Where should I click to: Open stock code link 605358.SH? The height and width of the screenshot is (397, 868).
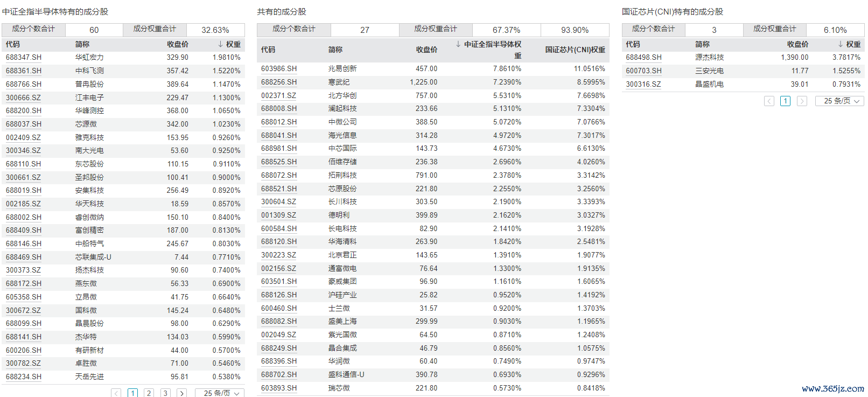click(x=24, y=297)
